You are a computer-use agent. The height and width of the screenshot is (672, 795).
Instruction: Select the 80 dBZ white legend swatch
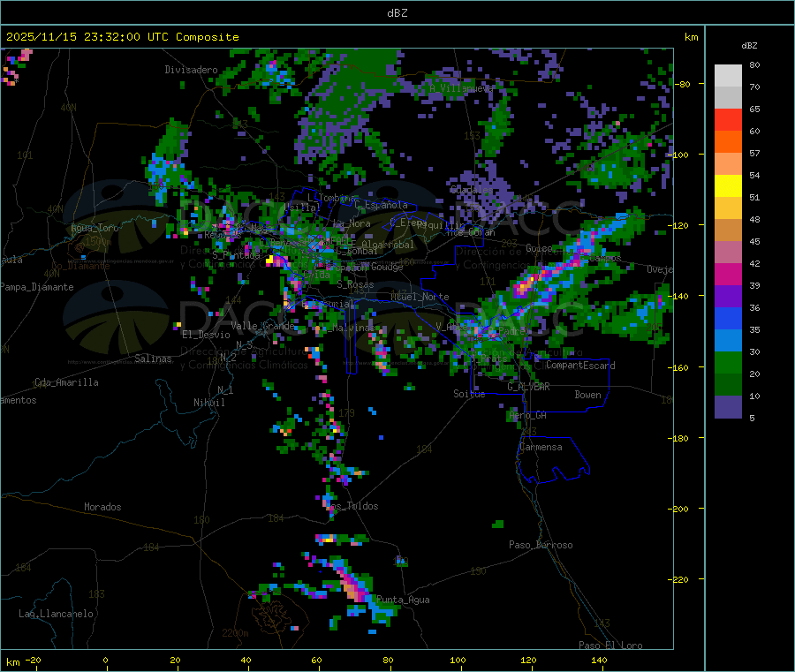point(728,76)
